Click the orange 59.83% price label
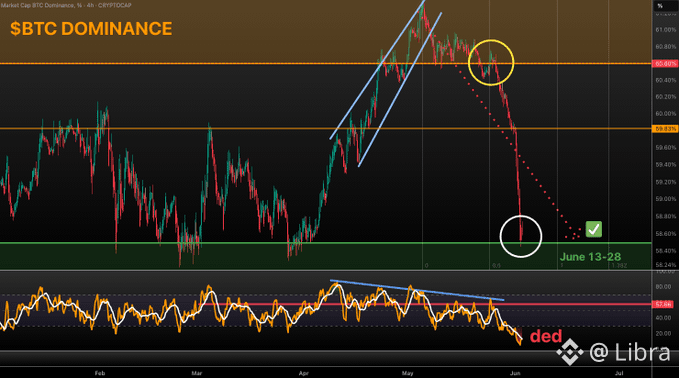The height and width of the screenshot is (378, 679). [x=665, y=129]
